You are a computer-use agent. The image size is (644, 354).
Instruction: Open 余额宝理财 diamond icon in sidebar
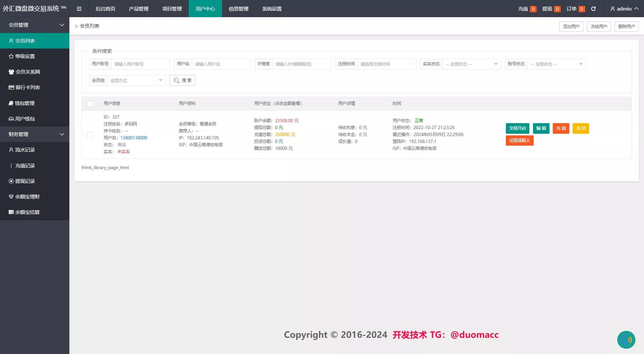tap(11, 197)
